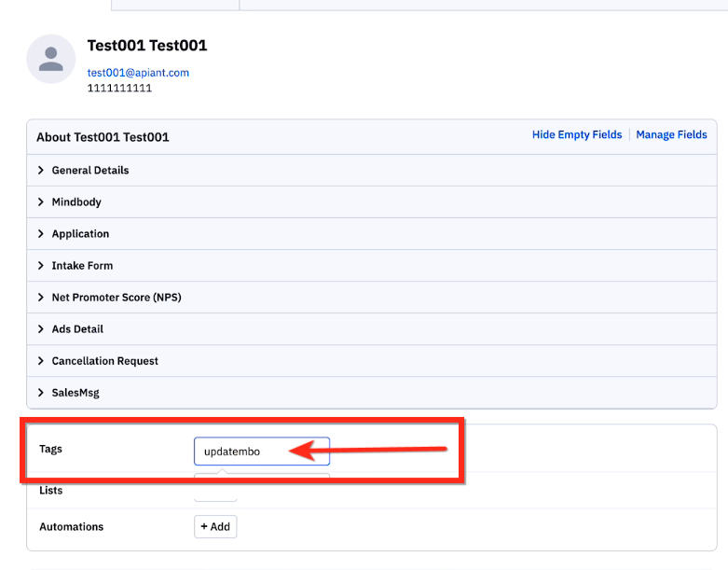This screenshot has width=728, height=570.
Task: Expand the Mindbody section chevron
Action: (x=41, y=202)
